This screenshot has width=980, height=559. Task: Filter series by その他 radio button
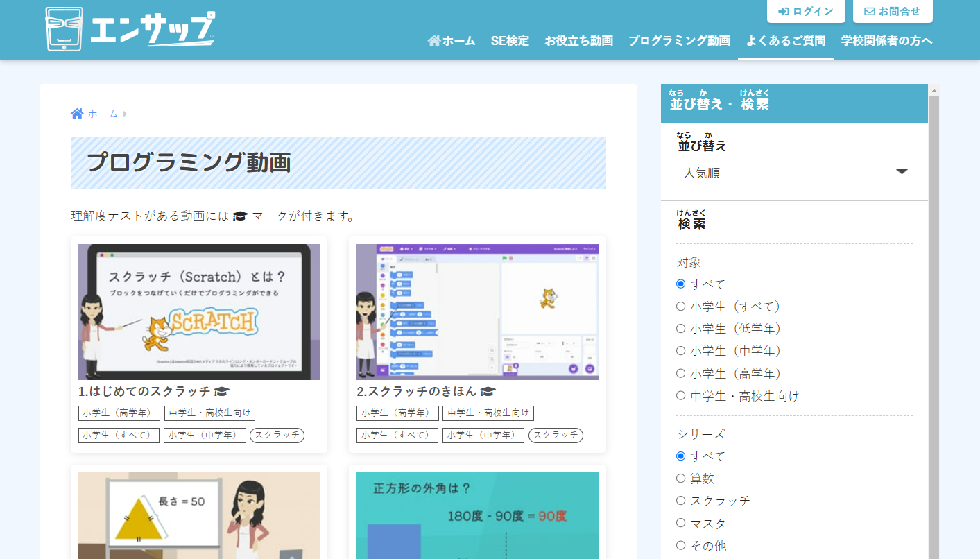(681, 545)
